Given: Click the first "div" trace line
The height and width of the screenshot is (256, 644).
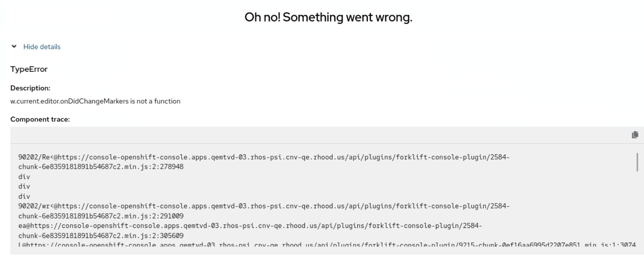Looking at the screenshot, I should (24, 177).
